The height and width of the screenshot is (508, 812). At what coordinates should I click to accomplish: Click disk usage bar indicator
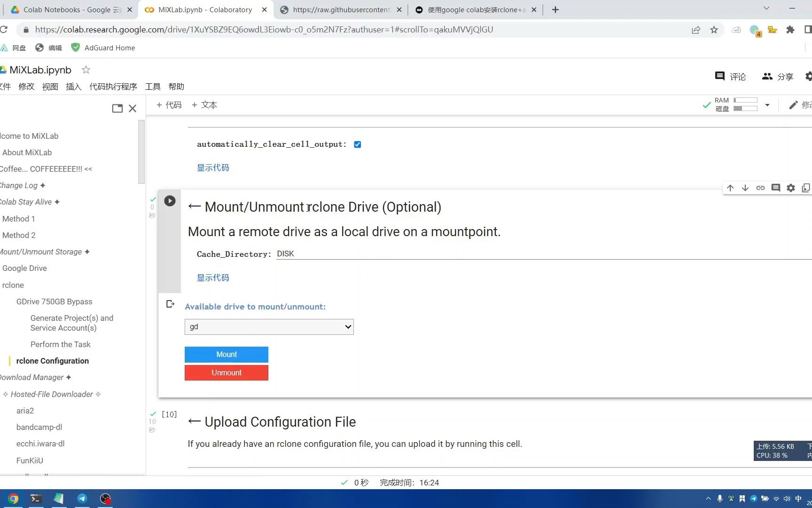(x=745, y=109)
